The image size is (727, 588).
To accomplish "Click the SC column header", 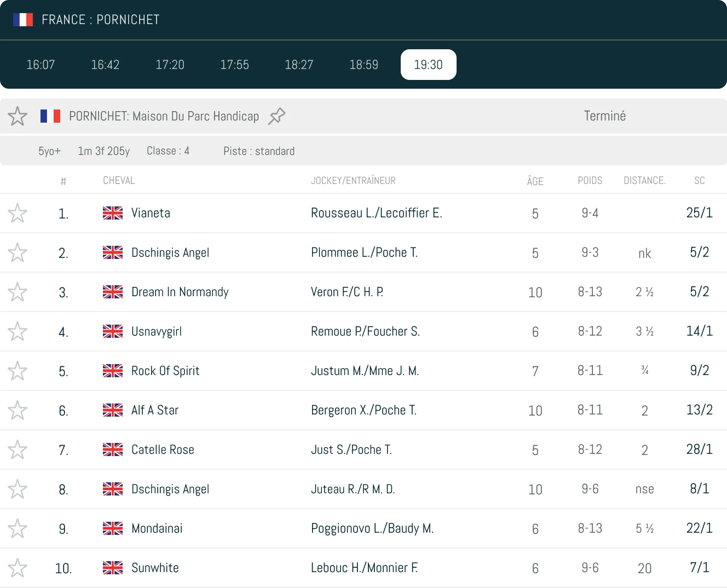I will pos(699,181).
